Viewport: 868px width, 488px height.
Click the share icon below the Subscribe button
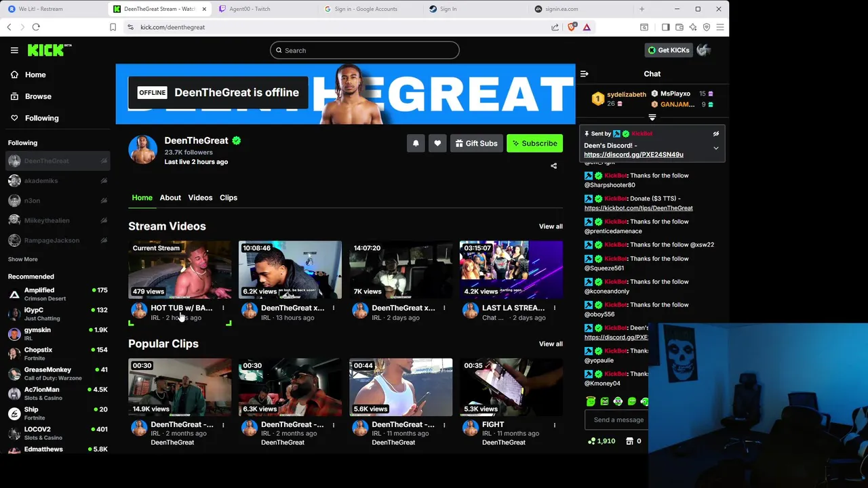(x=553, y=166)
